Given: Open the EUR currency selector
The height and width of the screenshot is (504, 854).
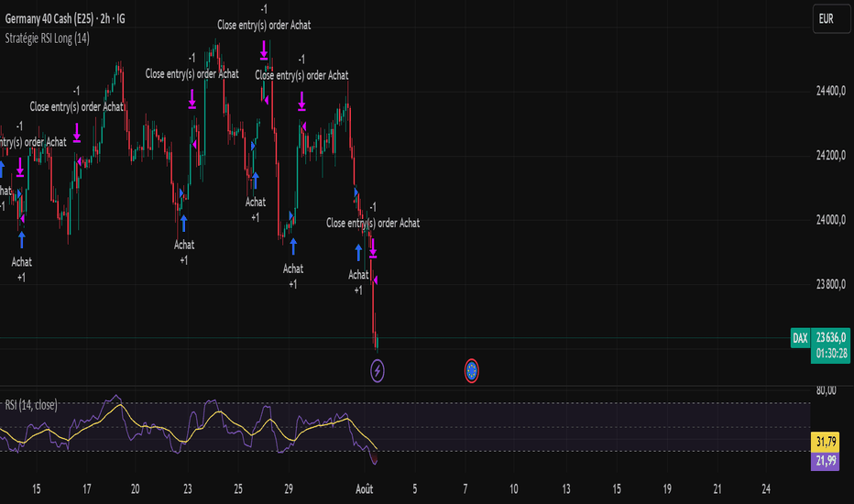Looking at the screenshot, I should 831,18.
